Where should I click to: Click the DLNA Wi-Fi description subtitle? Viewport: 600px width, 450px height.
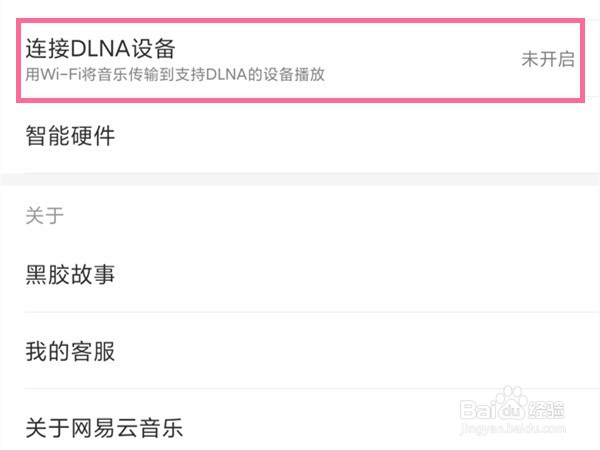[175, 74]
